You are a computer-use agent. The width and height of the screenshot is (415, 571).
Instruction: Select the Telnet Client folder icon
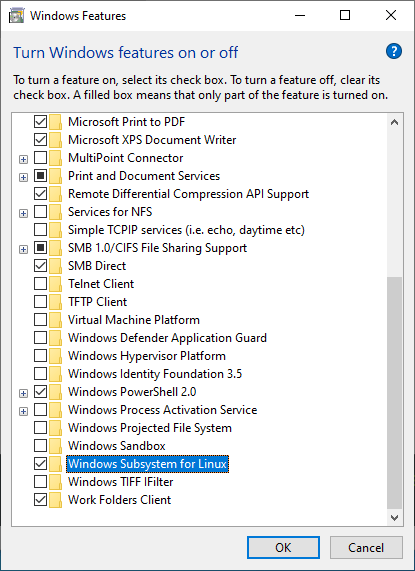coord(55,284)
